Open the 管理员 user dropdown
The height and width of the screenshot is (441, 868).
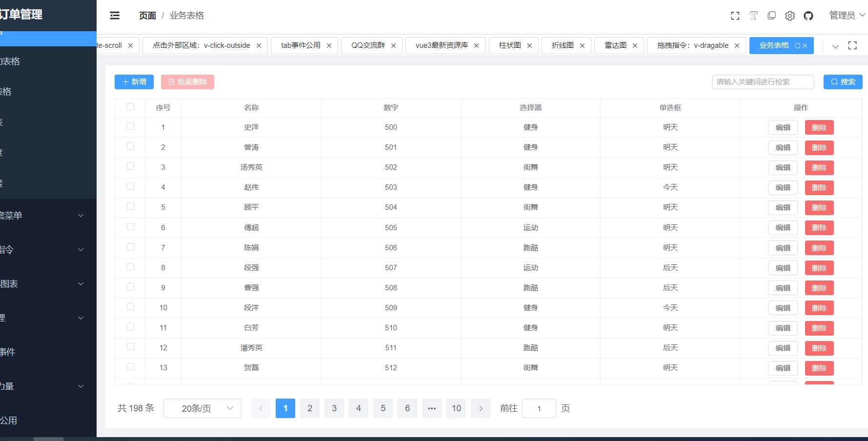point(847,16)
